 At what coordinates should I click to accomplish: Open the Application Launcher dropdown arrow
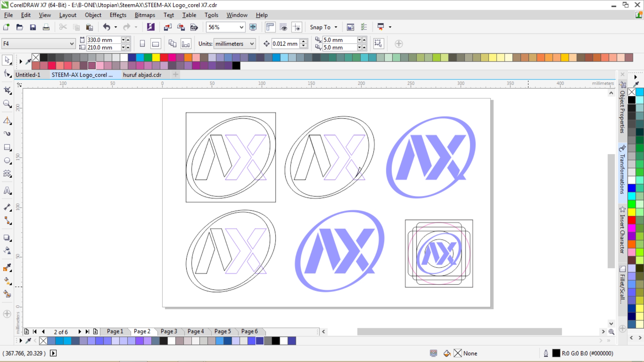[390, 27]
